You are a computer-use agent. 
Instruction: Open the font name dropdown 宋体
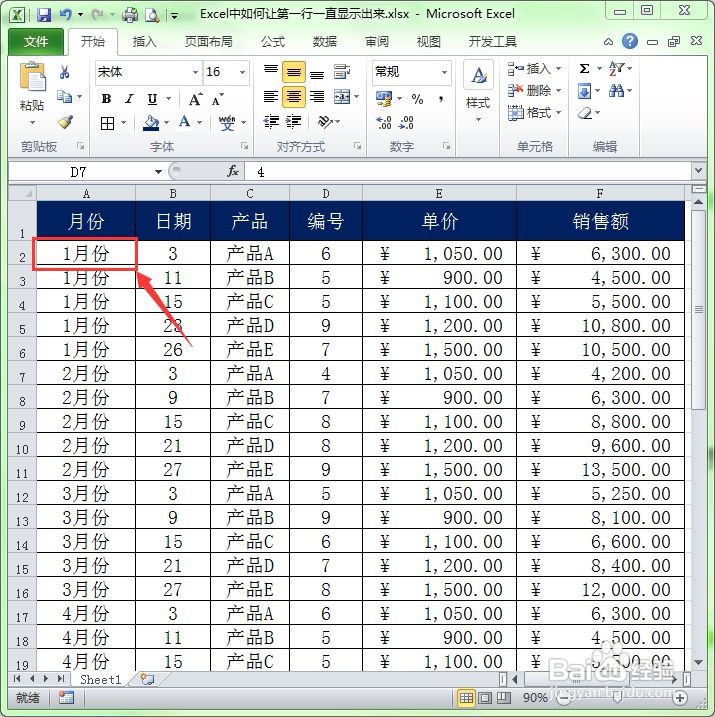coord(195,72)
